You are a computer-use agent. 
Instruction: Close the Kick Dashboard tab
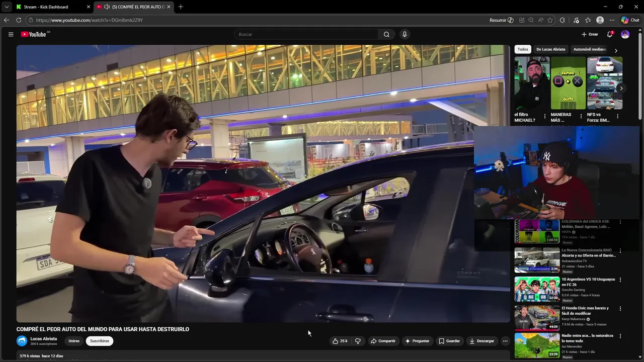(89, 7)
